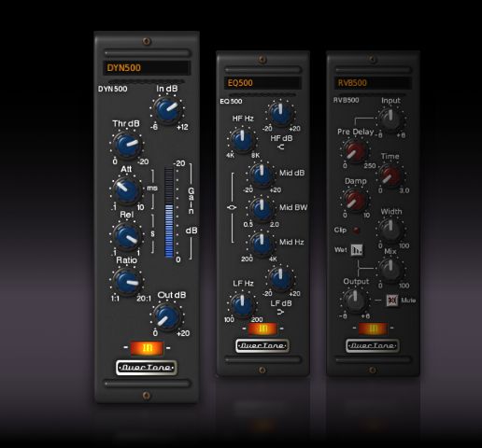Click the HF shelf curve icon
The image size is (482, 448).
[280, 147]
